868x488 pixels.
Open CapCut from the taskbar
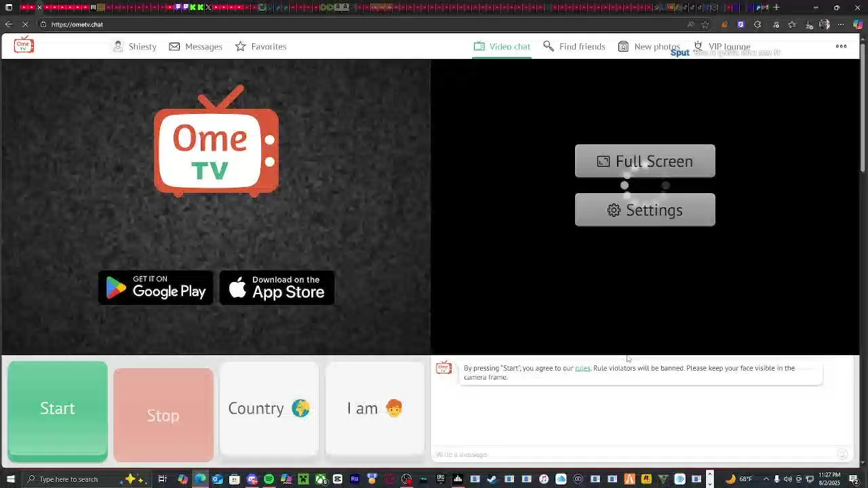coord(337,479)
